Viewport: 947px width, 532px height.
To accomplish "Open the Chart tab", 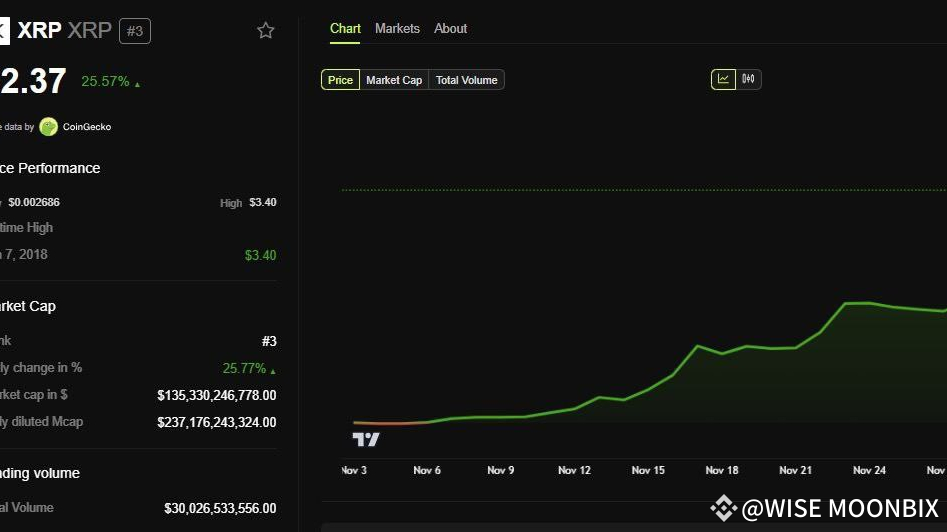I will point(345,28).
